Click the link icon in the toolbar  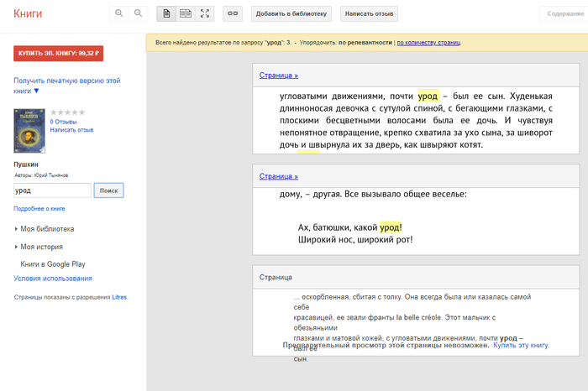pos(233,13)
